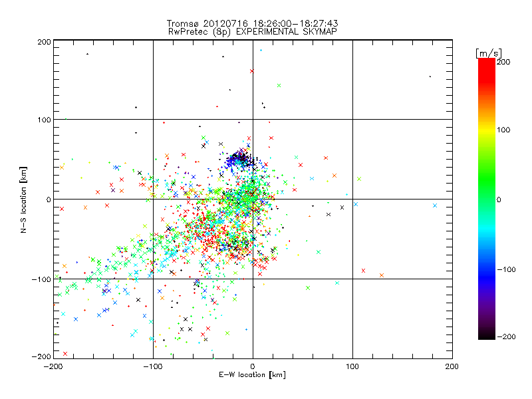Image resolution: width=532 pixels, height=399 pixels.
Task: Click the red cross near the top center of the plot
Action: 252,71
